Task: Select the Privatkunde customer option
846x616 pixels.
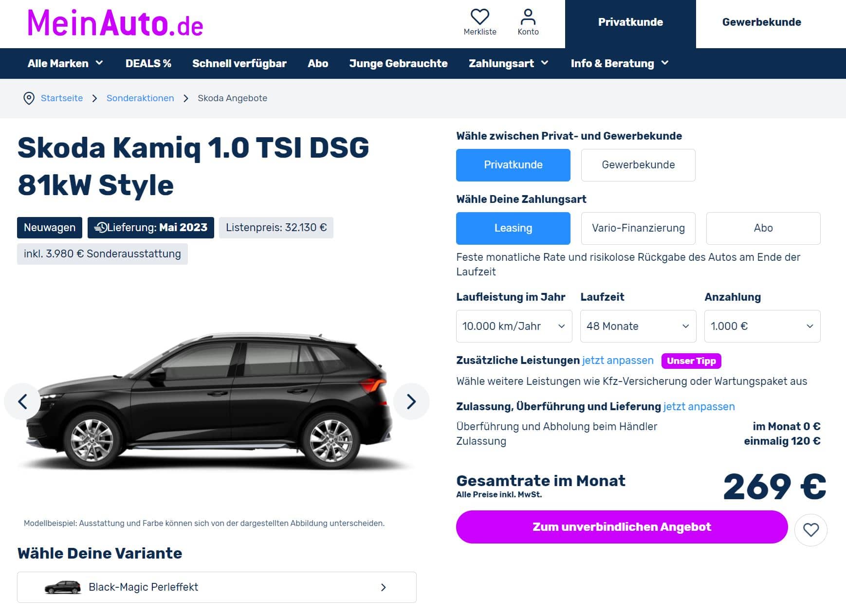Action: (x=513, y=165)
